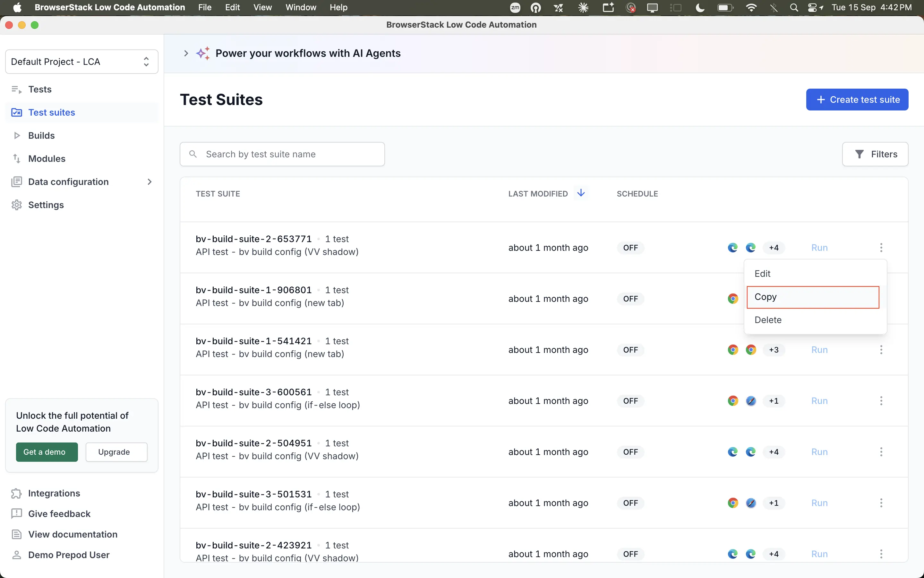
Task: Open the Tests sidebar section
Action: (x=40, y=89)
